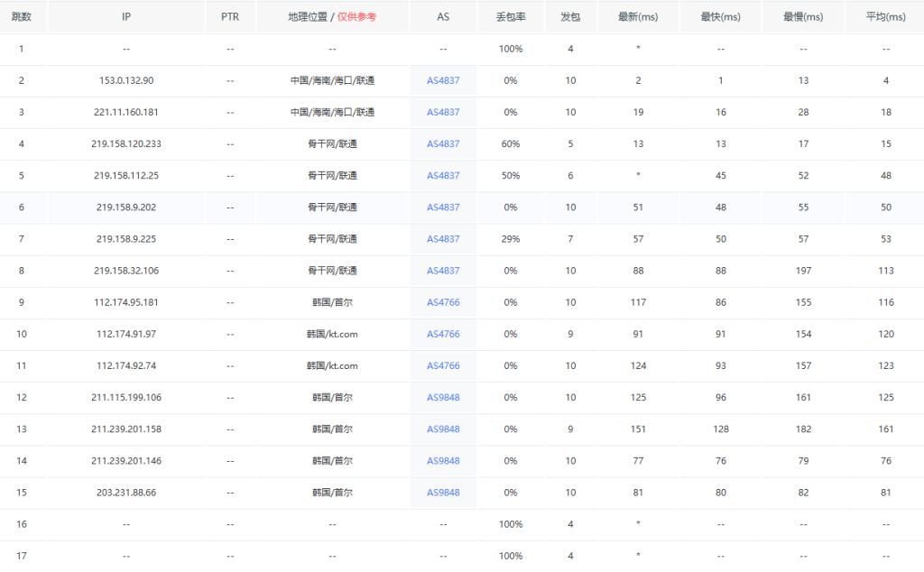Click the 最快(ms) column header
Viewport: 924px width, 572px height.
tap(719, 15)
